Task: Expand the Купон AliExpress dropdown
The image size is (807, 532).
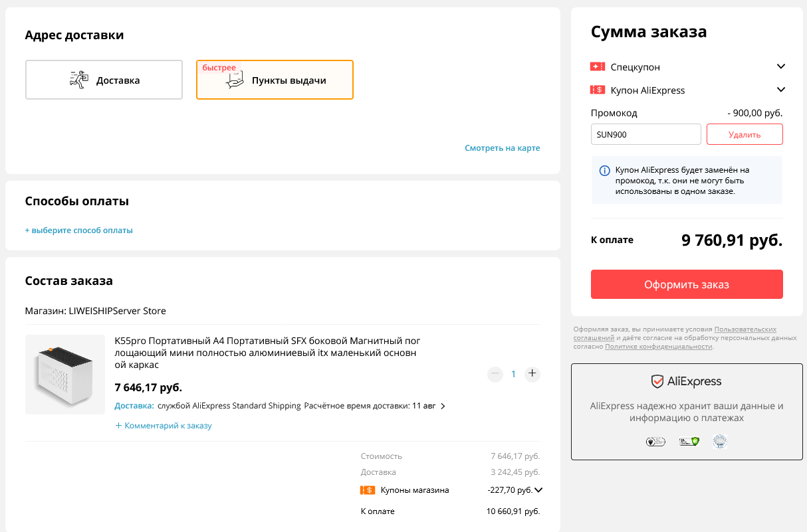Action: click(x=781, y=90)
